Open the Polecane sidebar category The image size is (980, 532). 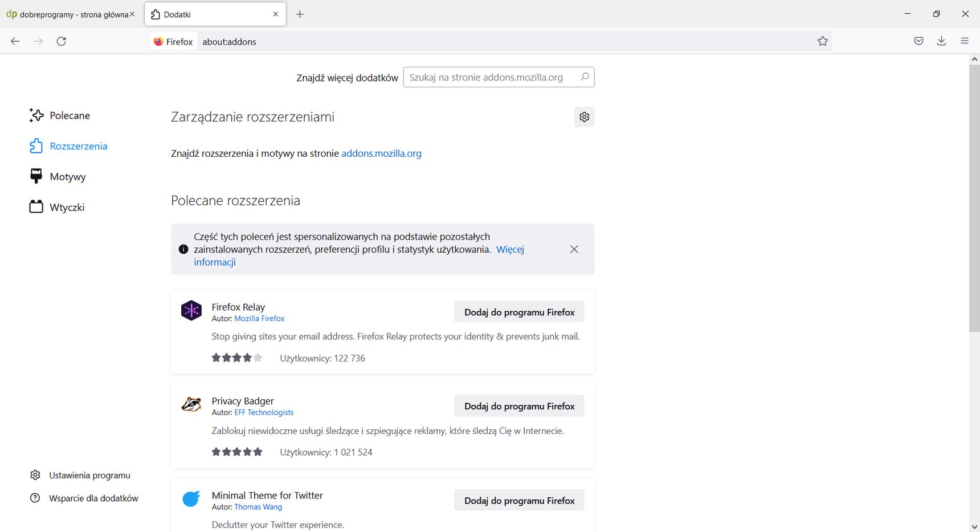(60, 116)
